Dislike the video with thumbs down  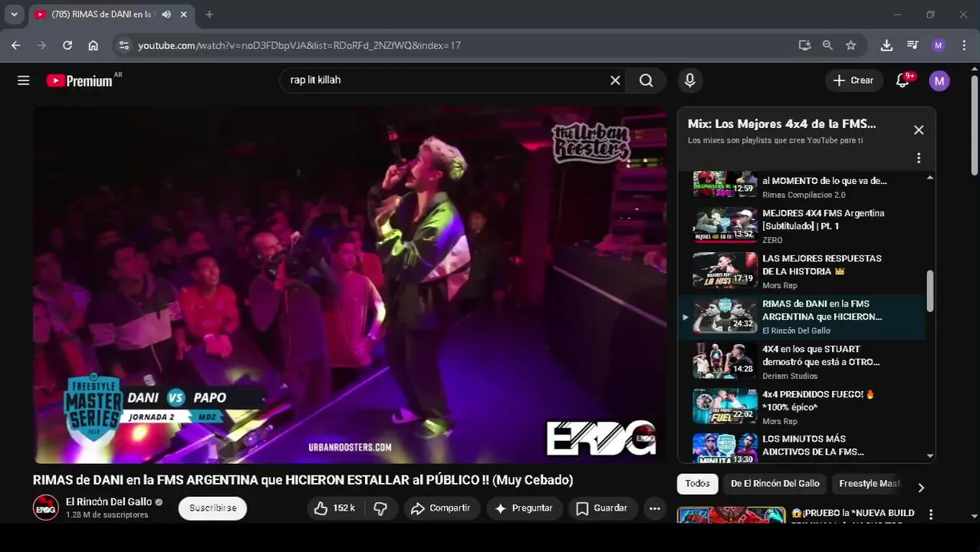coord(380,508)
